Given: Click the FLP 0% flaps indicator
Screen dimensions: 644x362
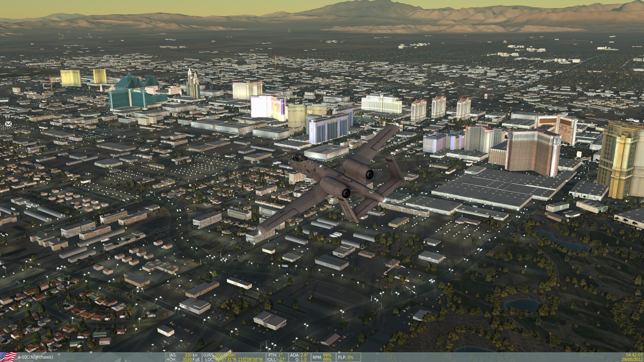Looking at the screenshot, I should [x=347, y=357].
